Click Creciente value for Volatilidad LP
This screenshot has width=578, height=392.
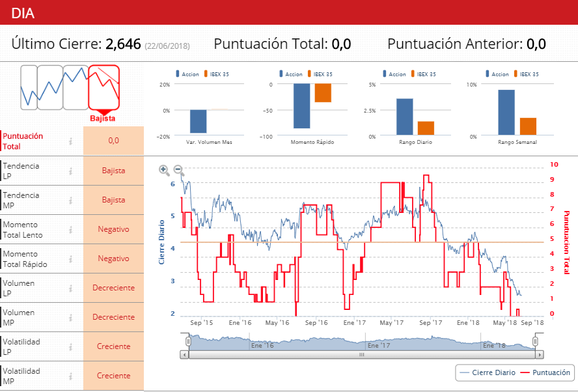(x=113, y=346)
